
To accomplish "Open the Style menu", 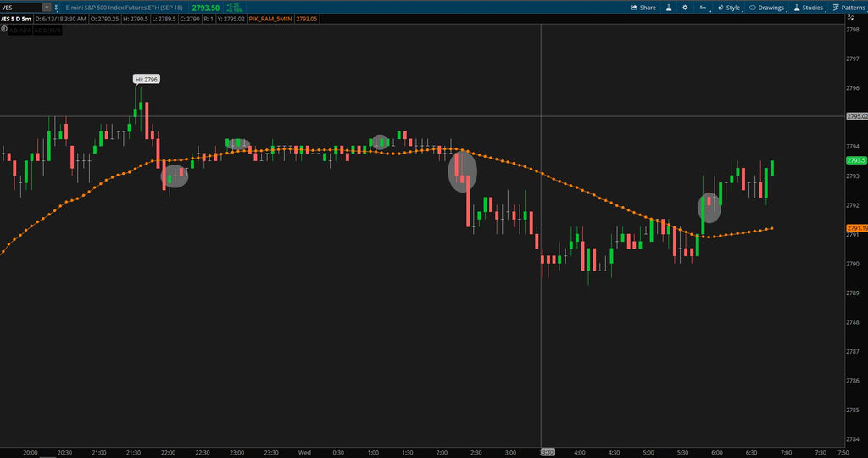I will (x=728, y=8).
